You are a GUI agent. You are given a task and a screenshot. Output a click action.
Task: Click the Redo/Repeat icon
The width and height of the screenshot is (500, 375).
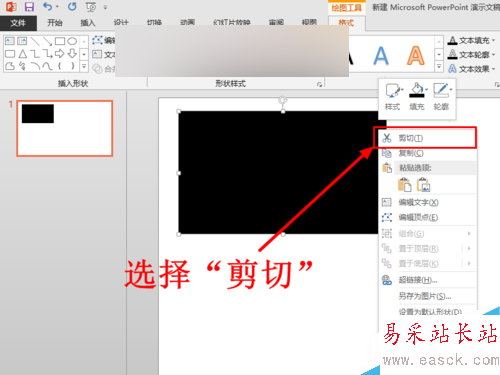[x=72, y=6]
